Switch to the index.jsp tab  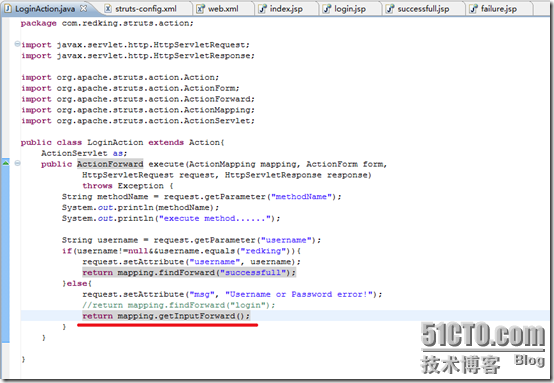286,8
